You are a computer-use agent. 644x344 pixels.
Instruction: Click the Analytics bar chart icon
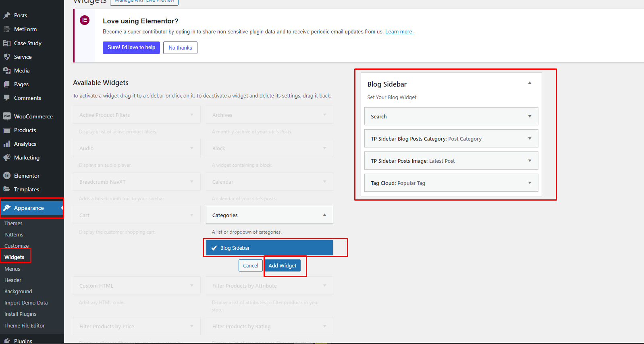(7, 144)
